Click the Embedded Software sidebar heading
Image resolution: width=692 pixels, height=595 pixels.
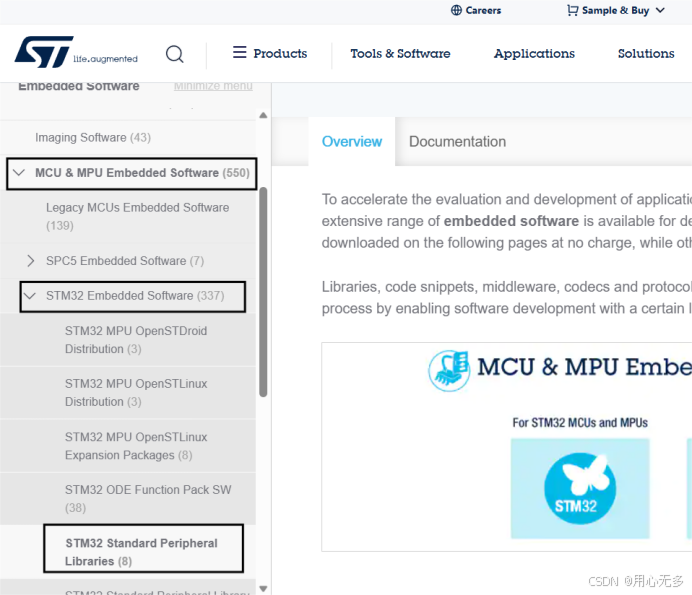click(x=79, y=86)
